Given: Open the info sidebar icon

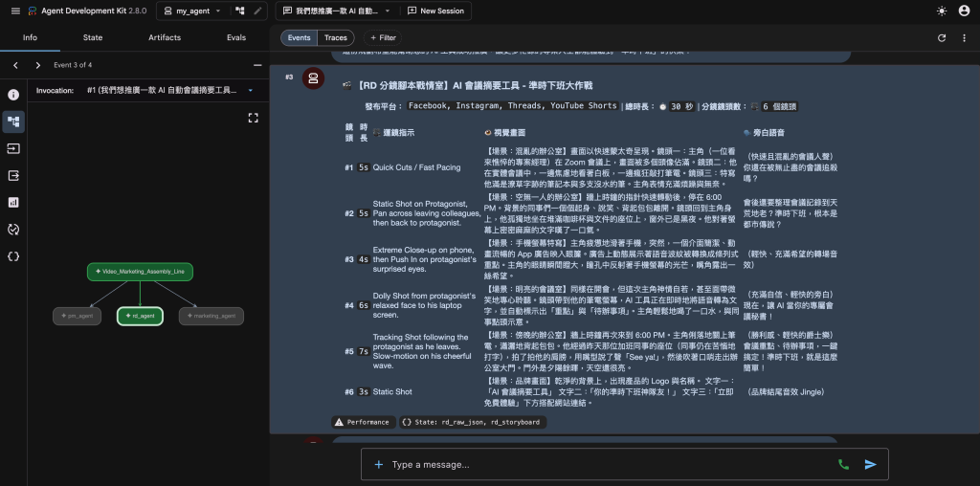Looking at the screenshot, I should point(13,95).
